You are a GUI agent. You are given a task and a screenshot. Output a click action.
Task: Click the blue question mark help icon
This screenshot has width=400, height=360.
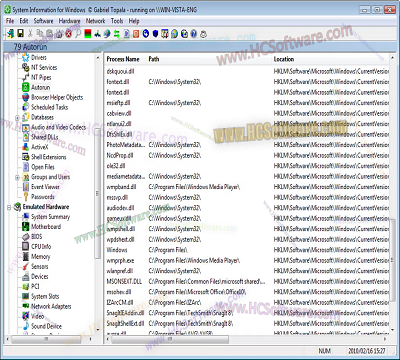tap(194, 33)
